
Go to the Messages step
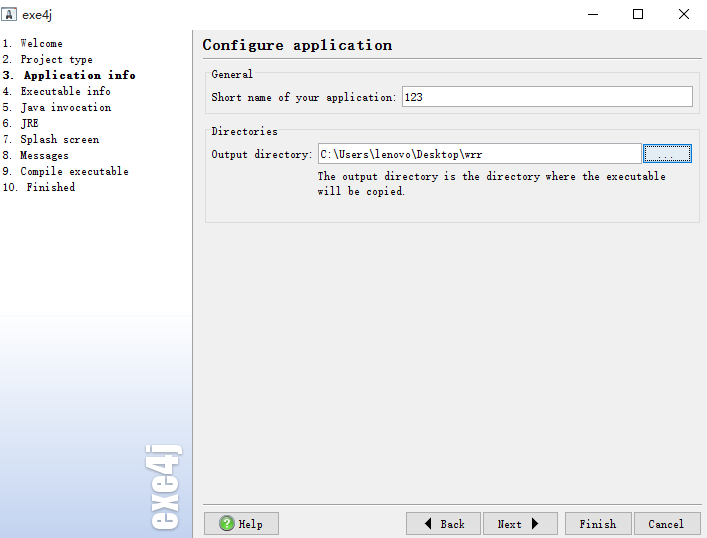tap(35, 156)
